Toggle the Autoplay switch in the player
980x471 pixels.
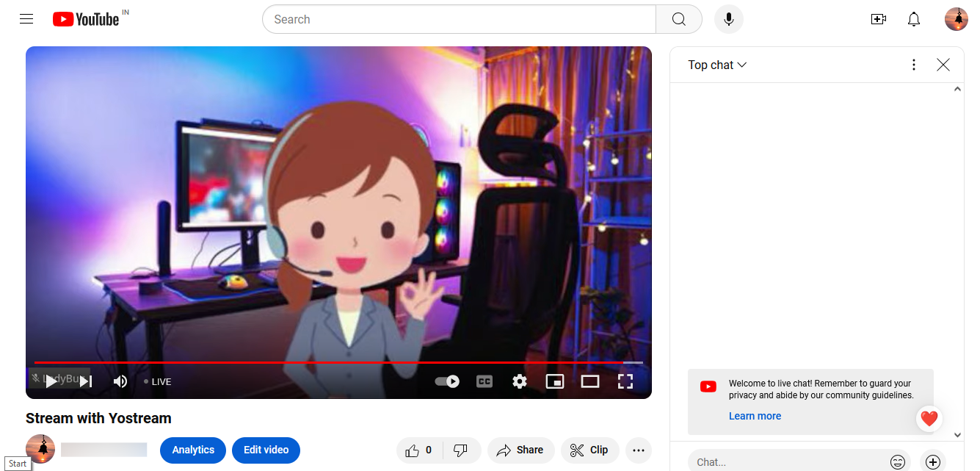click(x=446, y=381)
